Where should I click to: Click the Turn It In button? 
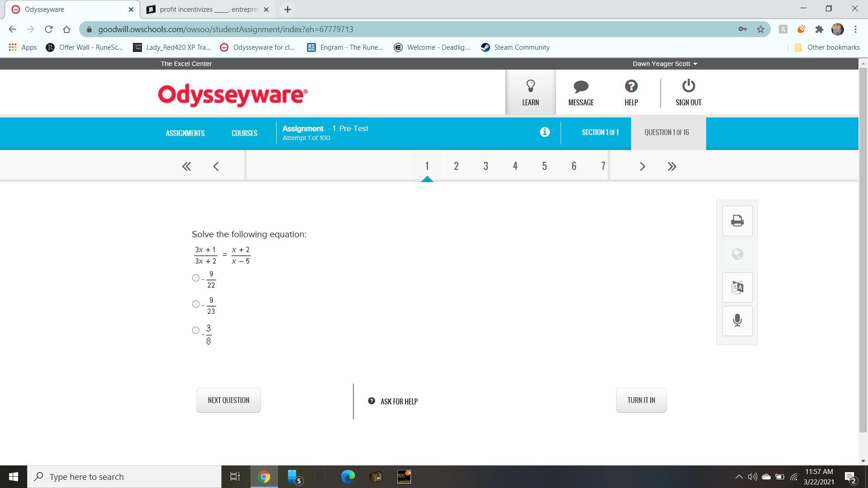pyautogui.click(x=641, y=400)
